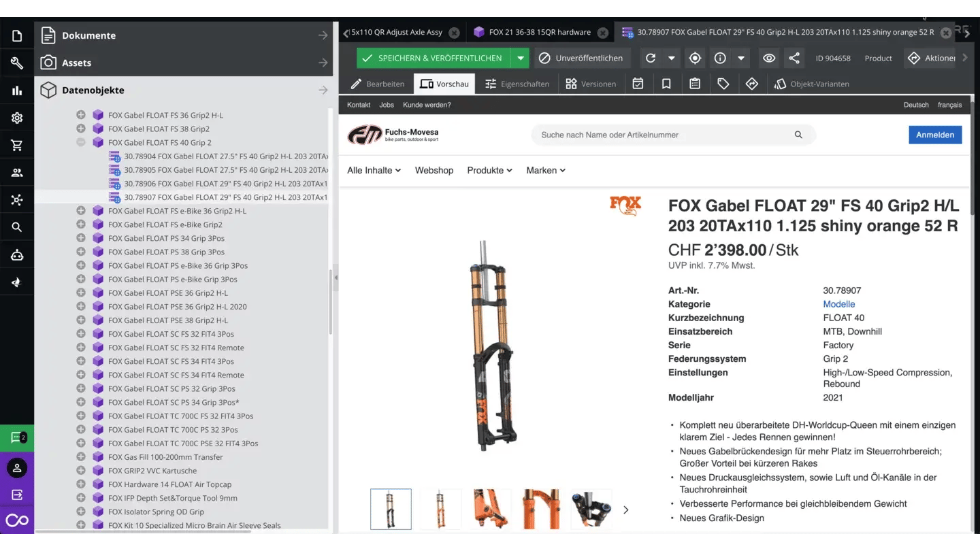Open the Modelle category link
The width and height of the screenshot is (980, 551).
pyautogui.click(x=838, y=304)
